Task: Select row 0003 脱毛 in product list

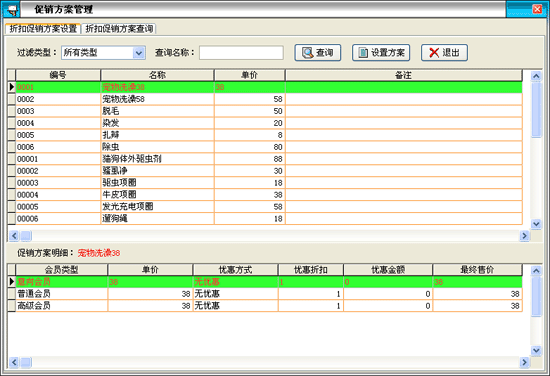Action: coord(265,111)
